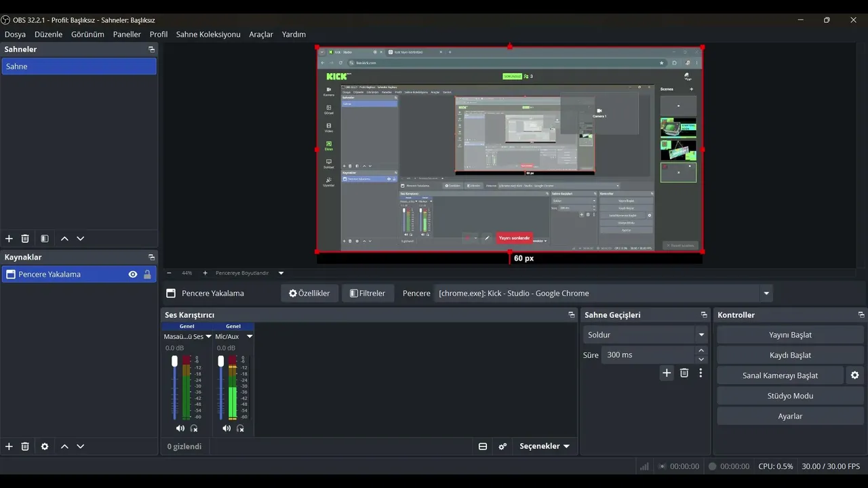Move scene up in Sahneler list
This screenshot has height=488, width=868.
(64, 239)
